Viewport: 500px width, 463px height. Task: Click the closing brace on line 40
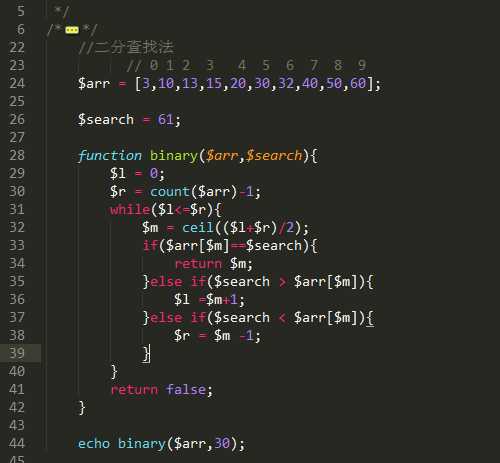tap(114, 372)
